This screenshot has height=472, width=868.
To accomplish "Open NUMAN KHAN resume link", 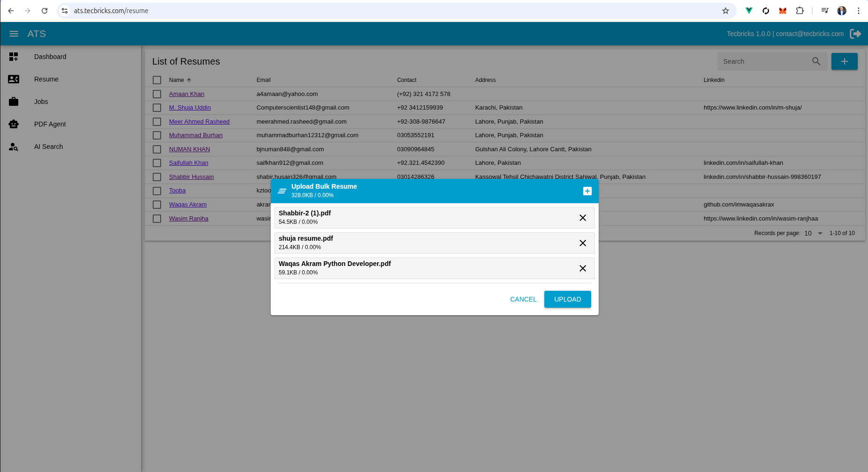I will (189, 149).
